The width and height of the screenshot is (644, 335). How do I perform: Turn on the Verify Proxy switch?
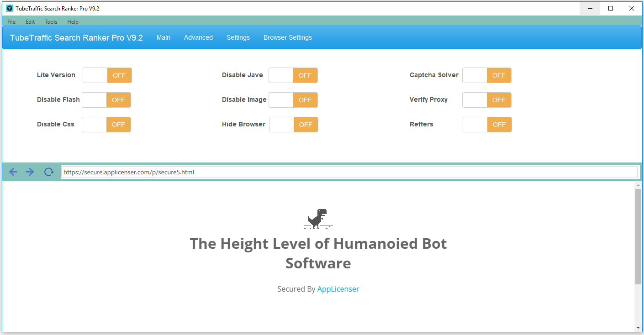(x=487, y=100)
